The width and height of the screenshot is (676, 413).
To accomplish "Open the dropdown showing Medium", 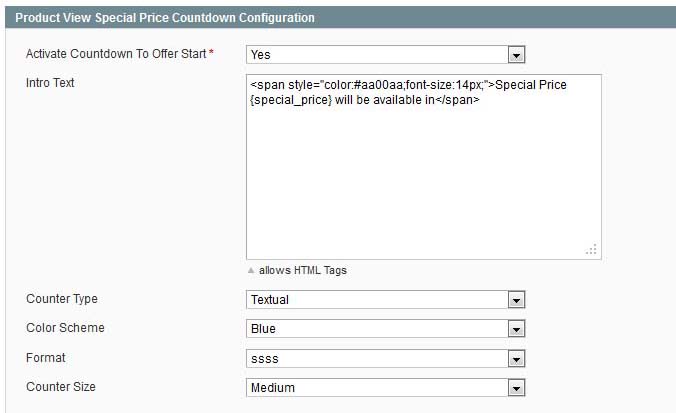I will click(385, 388).
